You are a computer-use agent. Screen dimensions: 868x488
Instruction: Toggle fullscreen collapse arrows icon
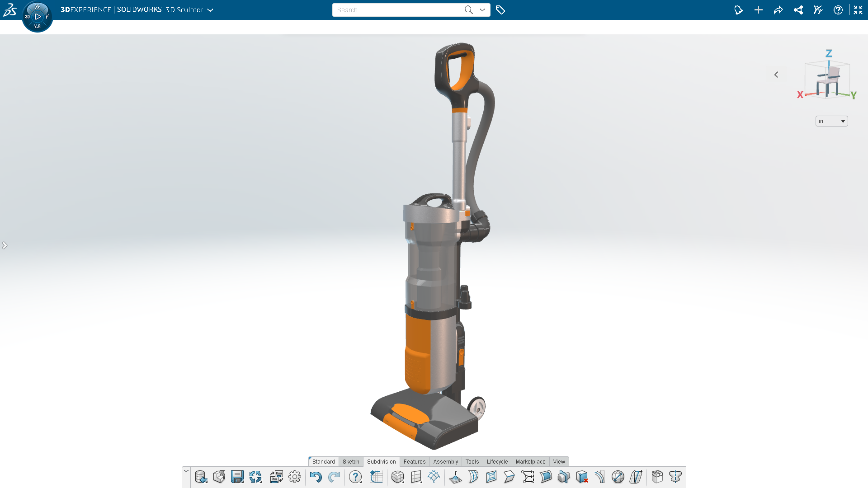pyautogui.click(x=858, y=10)
